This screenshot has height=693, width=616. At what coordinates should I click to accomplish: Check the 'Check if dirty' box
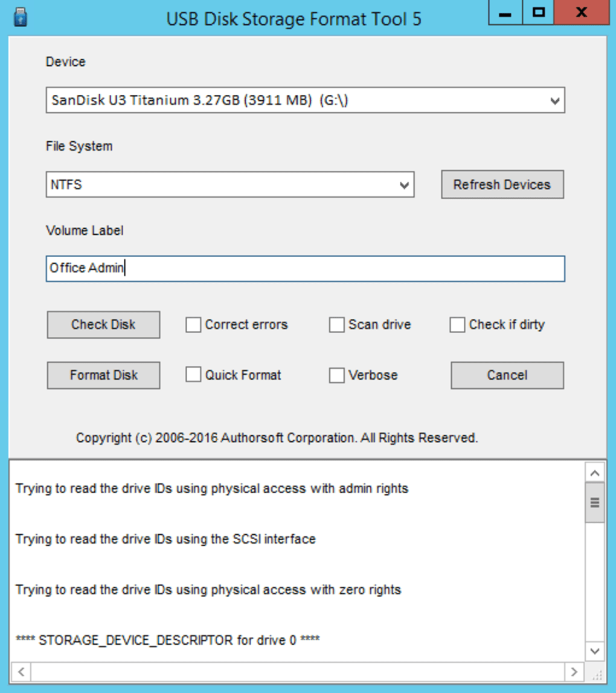click(457, 325)
